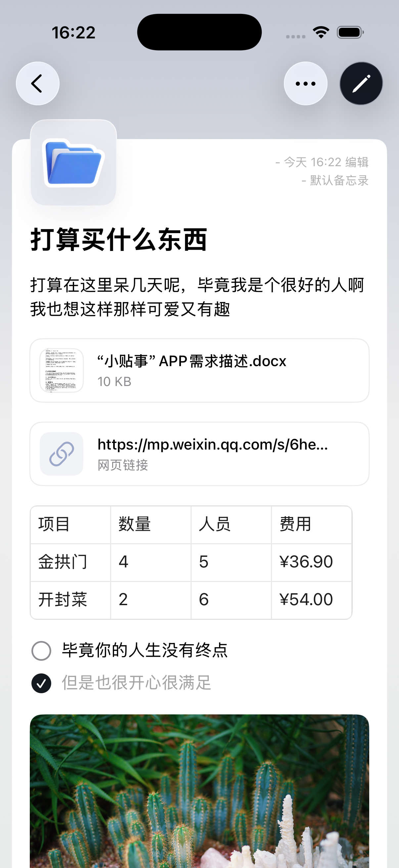This screenshot has width=399, height=868.
Task: Open the "小贴事" APP需求描述.docx file
Action: (x=191, y=362)
